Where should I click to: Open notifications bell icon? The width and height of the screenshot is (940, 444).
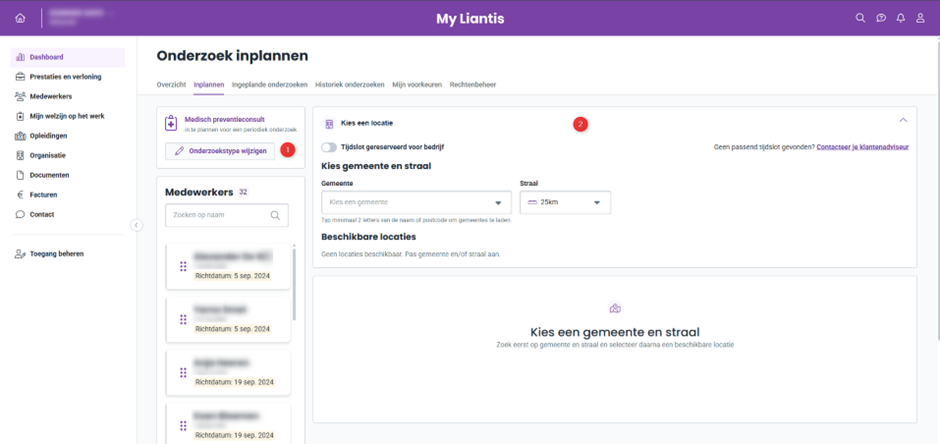point(900,18)
